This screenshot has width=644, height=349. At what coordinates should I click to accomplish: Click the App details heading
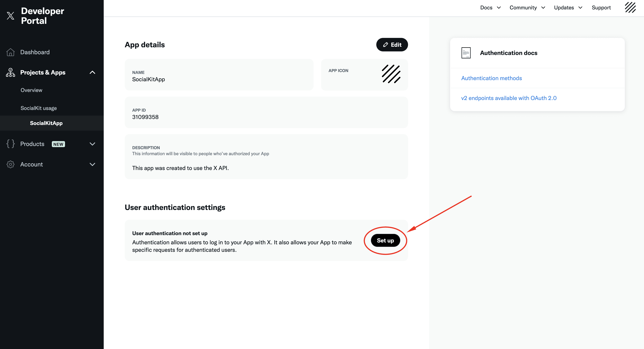[145, 45]
